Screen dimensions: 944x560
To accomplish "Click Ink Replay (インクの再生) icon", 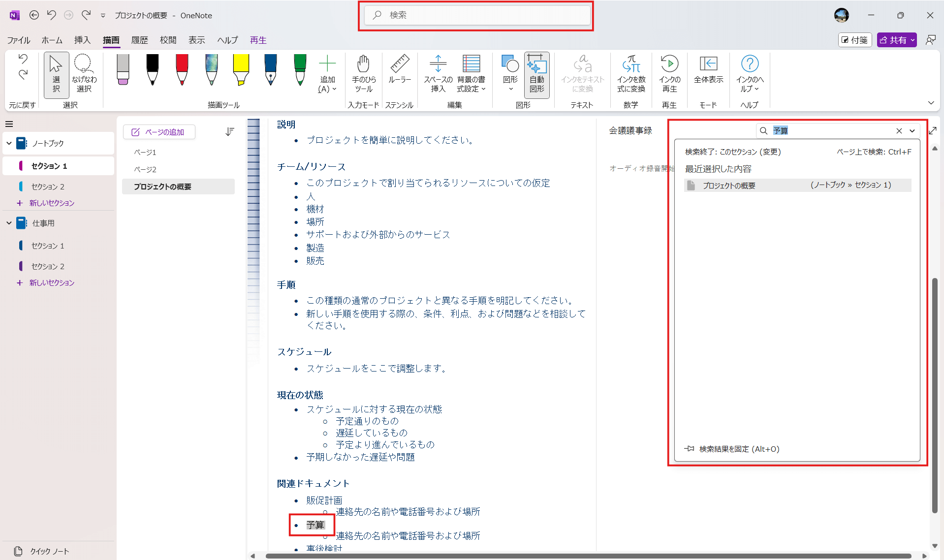I will (669, 74).
